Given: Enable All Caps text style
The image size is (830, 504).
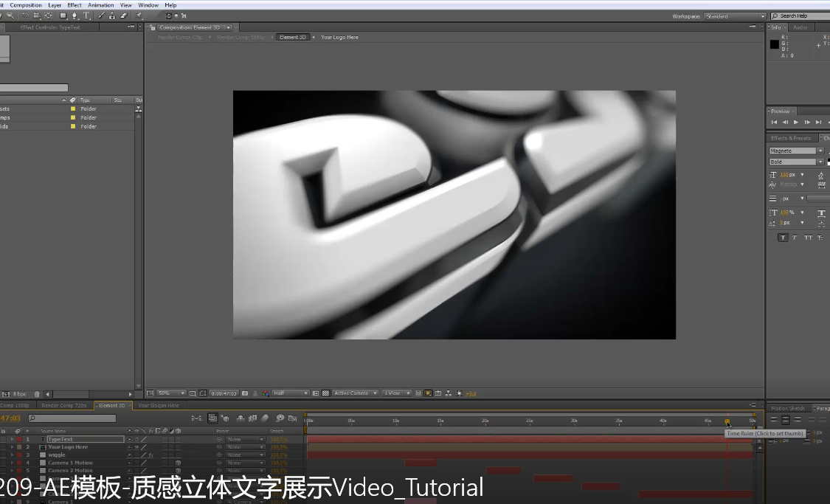Looking at the screenshot, I should pos(808,237).
